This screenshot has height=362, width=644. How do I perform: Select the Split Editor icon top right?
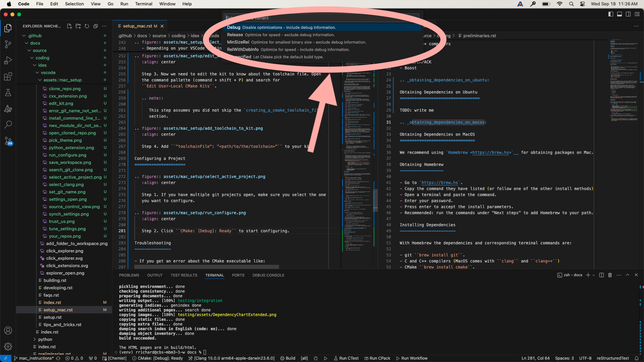click(x=629, y=15)
